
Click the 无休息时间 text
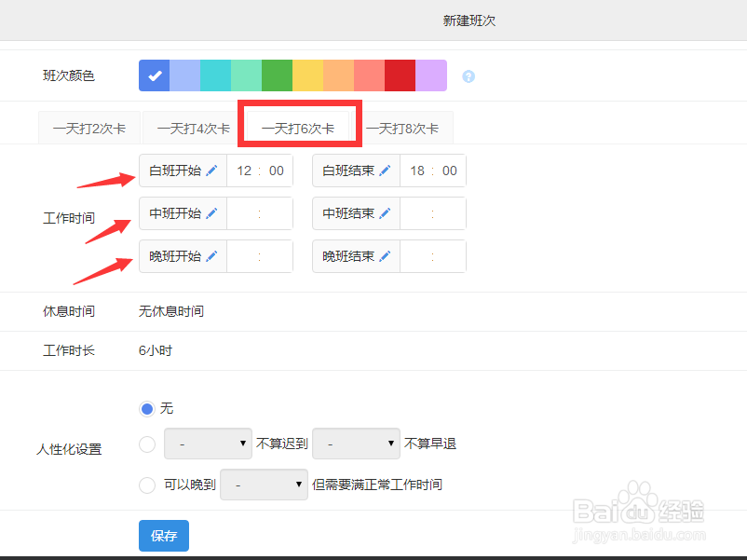tap(171, 311)
